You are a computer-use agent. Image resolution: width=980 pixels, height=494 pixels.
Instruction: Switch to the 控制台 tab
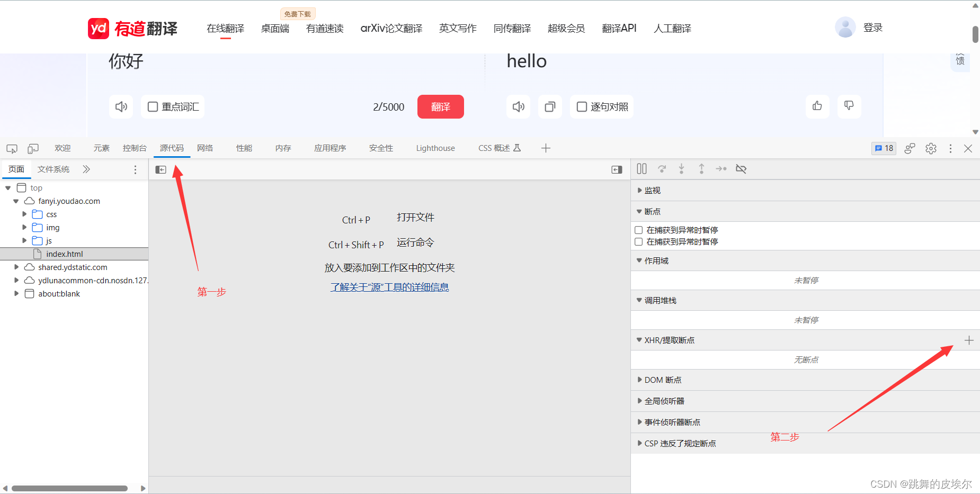[135, 148]
